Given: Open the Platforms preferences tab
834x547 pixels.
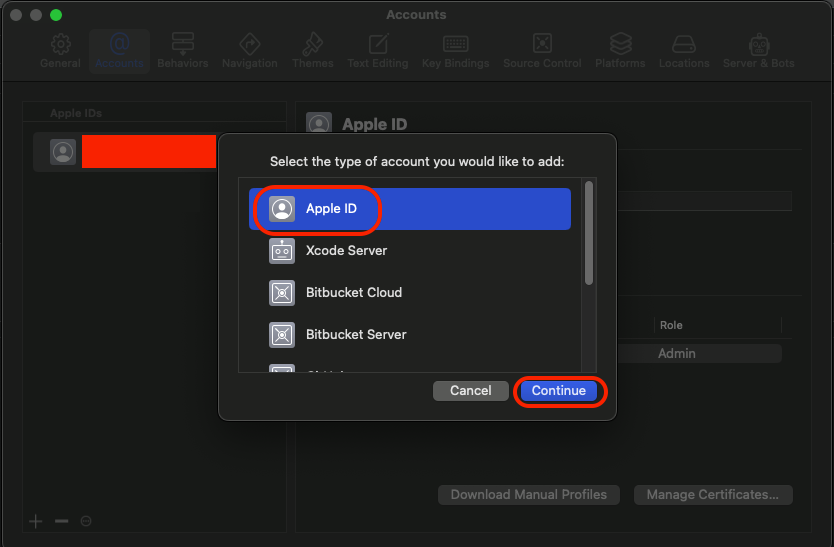Looking at the screenshot, I should pos(620,51).
